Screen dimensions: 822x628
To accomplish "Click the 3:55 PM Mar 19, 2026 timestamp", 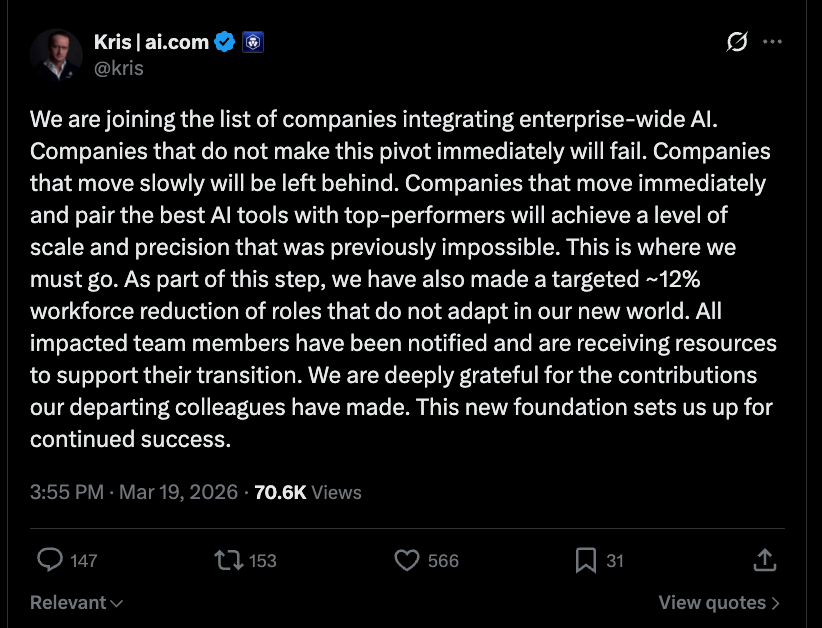I will pos(134,492).
